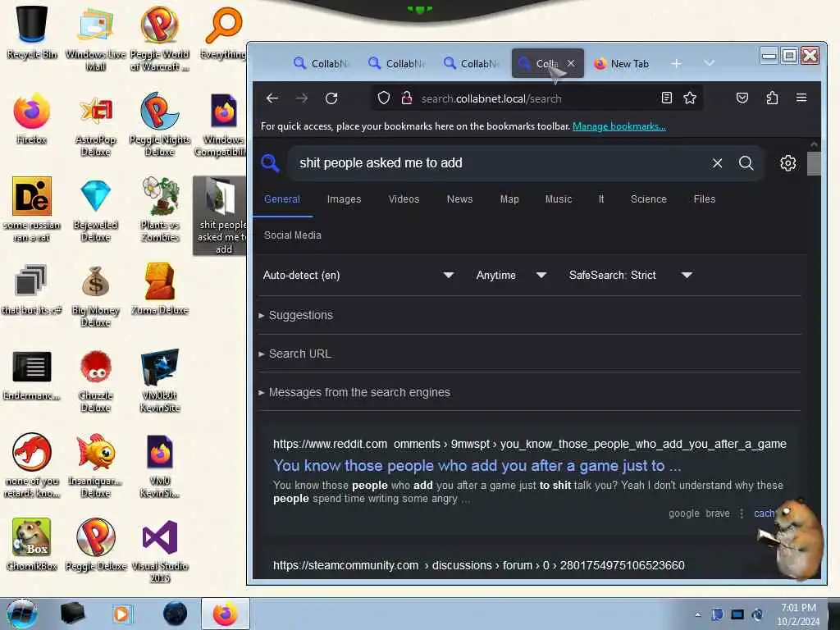
Task: Open result options three-dot menu
Action: [742, 514]
